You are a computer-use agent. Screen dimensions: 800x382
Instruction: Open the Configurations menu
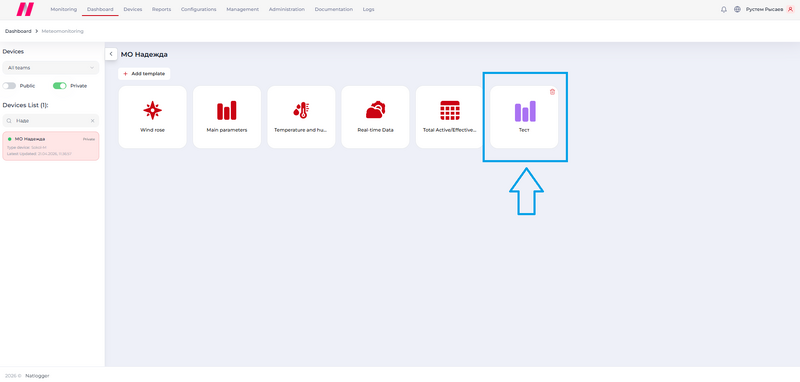click(x=198, y=9)
